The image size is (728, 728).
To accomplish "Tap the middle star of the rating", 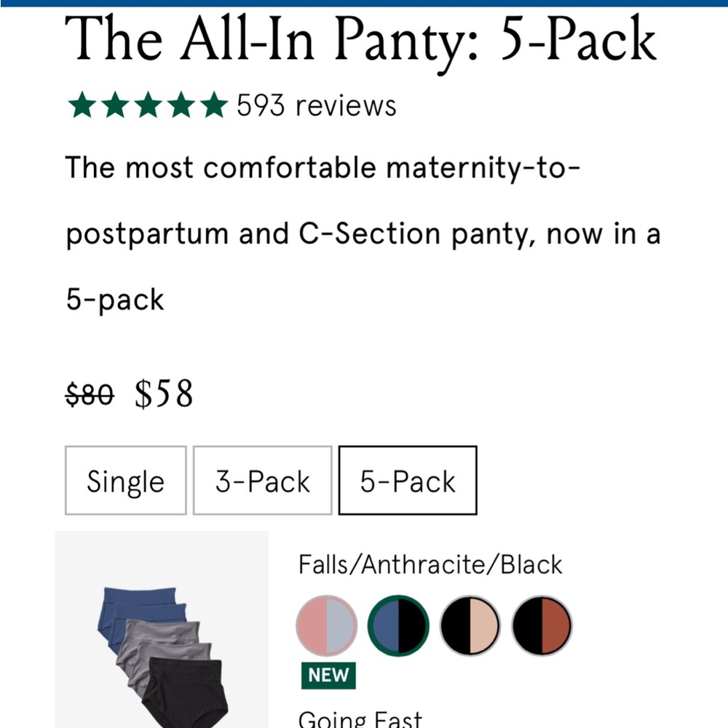I will tap(149, 105).
